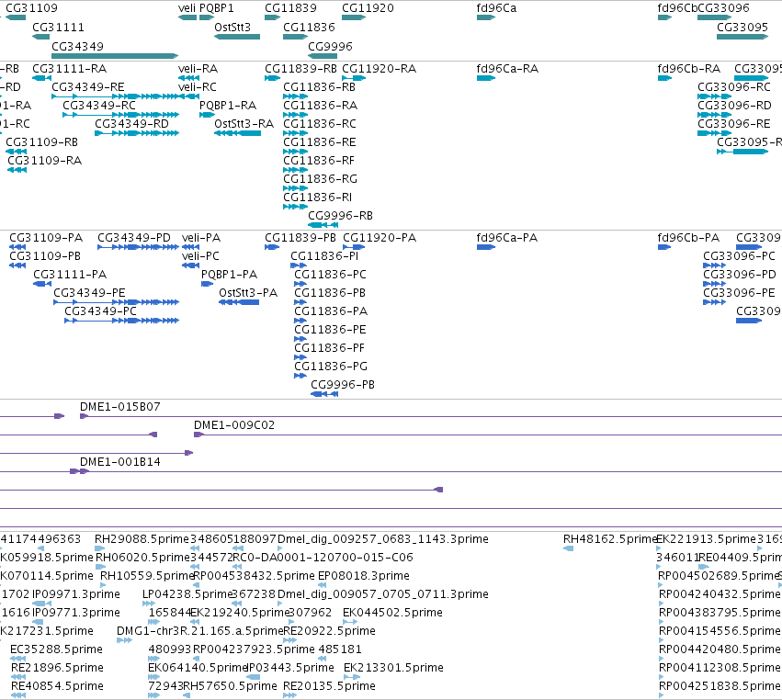Viewport: 782px width, 700px height.
Task: Select transcript veli-RC
Action: coord(198,86)
